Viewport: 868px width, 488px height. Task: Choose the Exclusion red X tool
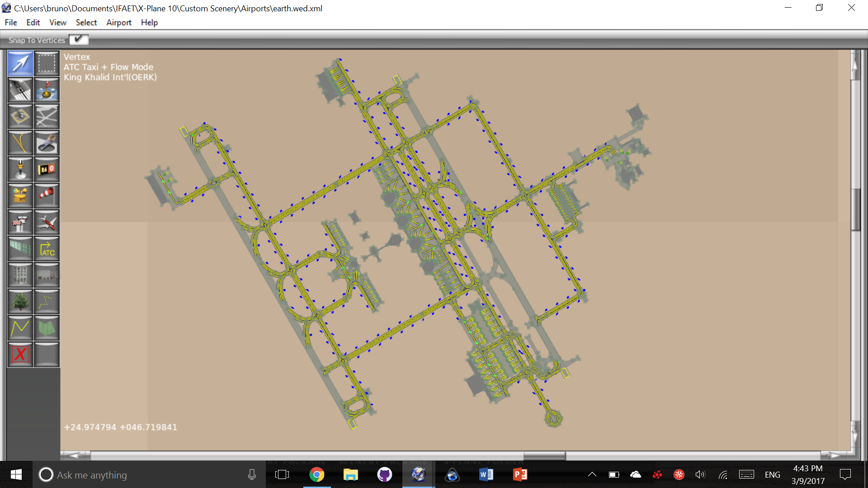(x=20, y=355)
